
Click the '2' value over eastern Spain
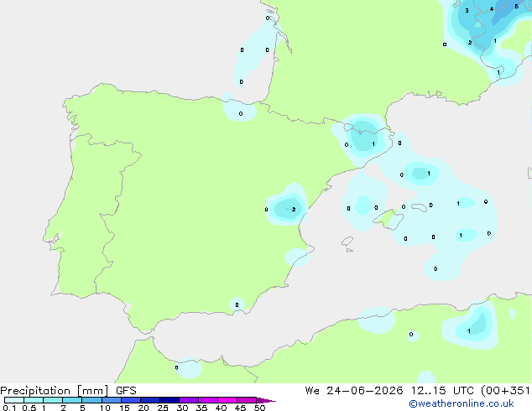pyautogui.click(x=294, y=209)
